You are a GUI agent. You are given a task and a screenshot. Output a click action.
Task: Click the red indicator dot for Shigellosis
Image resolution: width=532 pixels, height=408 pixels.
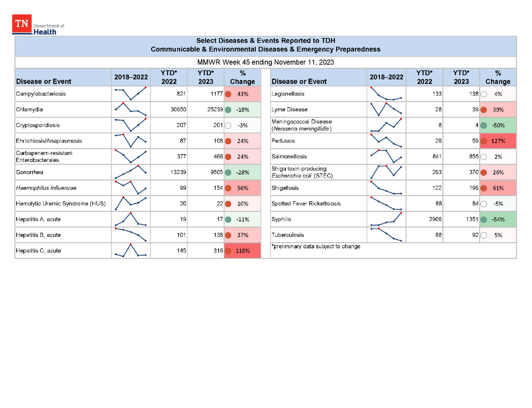pyautogui.click(x=483, y=188)
